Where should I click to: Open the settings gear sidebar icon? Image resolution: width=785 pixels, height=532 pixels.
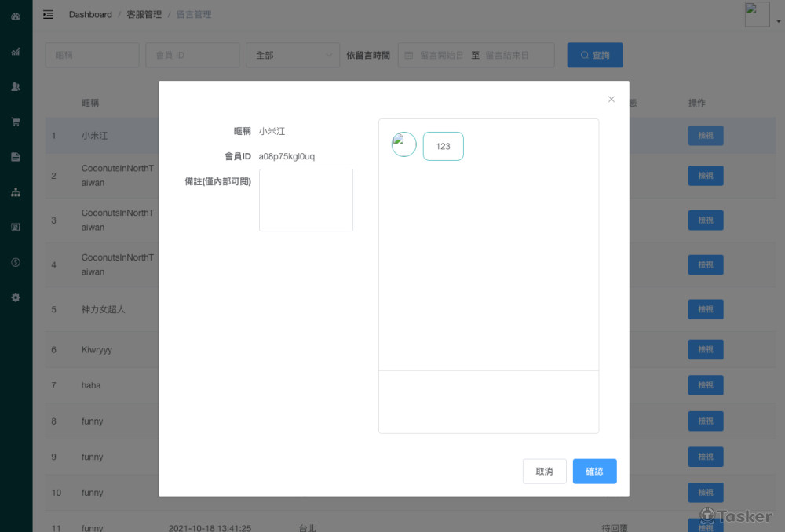(x=16, y=297)
